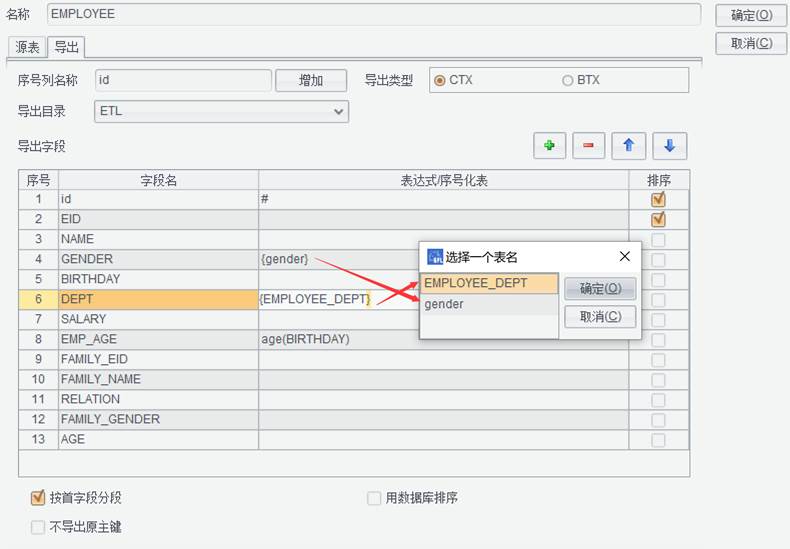Click the 序号 column header

[38, 180]
